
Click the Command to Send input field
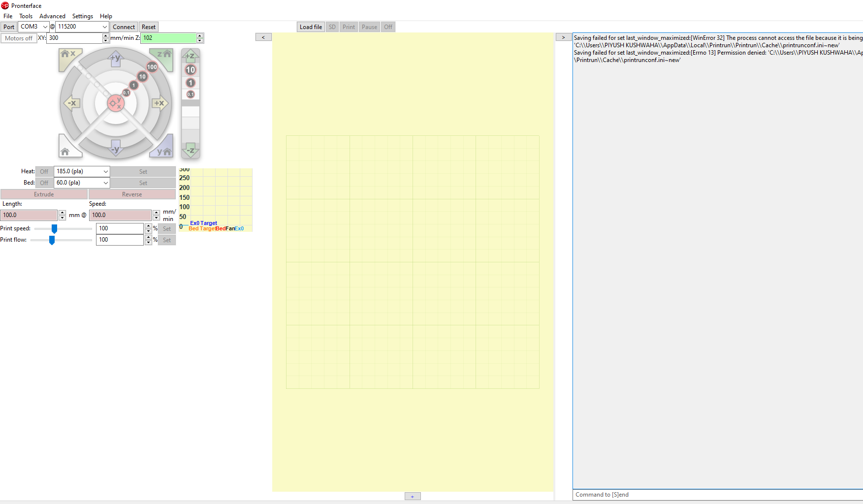[718, 495]
